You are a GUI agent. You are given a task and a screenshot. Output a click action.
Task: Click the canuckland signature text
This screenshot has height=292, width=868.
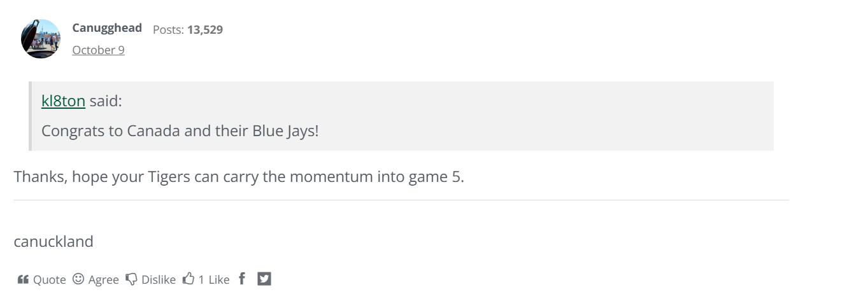click(53, 242)
